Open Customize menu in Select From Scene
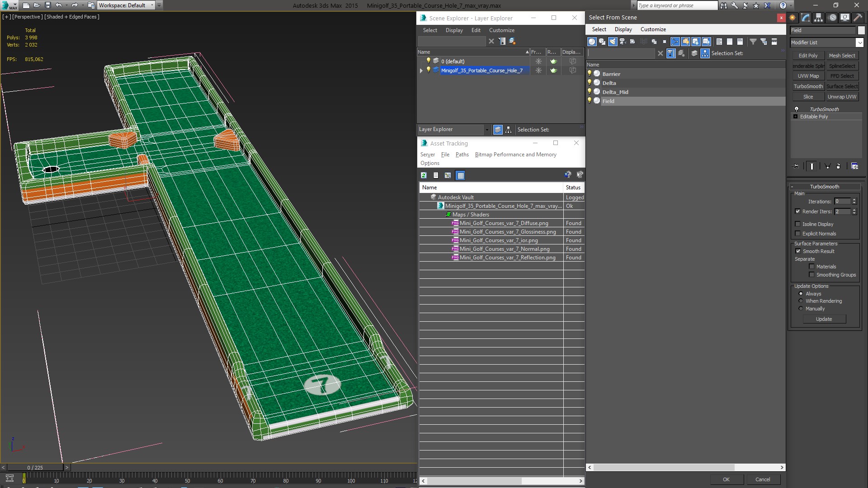The width and height of the screenshot is (868, 488). click(653, 29)
